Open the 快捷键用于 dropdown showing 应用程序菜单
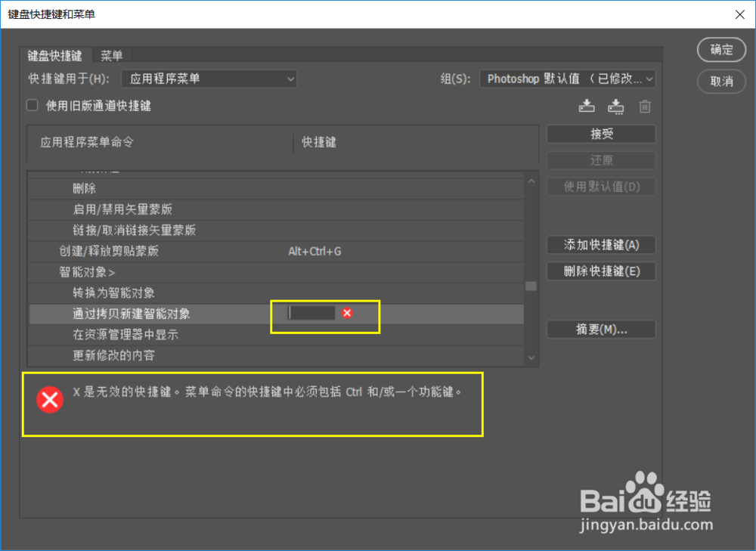The height and width of the screenshot is (551, 756). coord(209,79)
